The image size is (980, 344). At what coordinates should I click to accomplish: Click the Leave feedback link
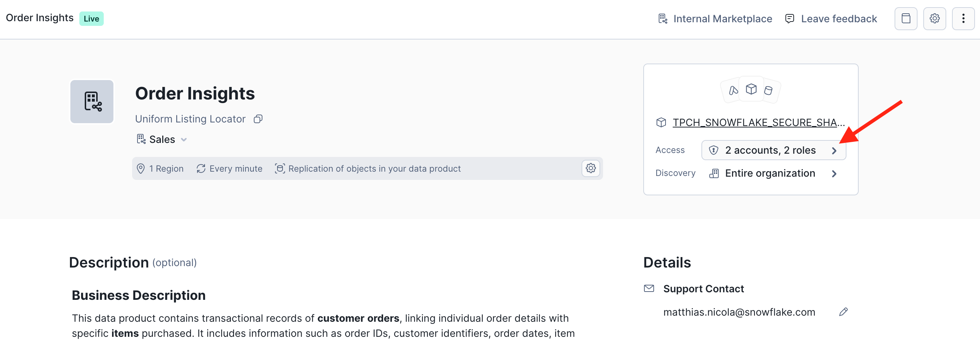[x=839, y=19]
